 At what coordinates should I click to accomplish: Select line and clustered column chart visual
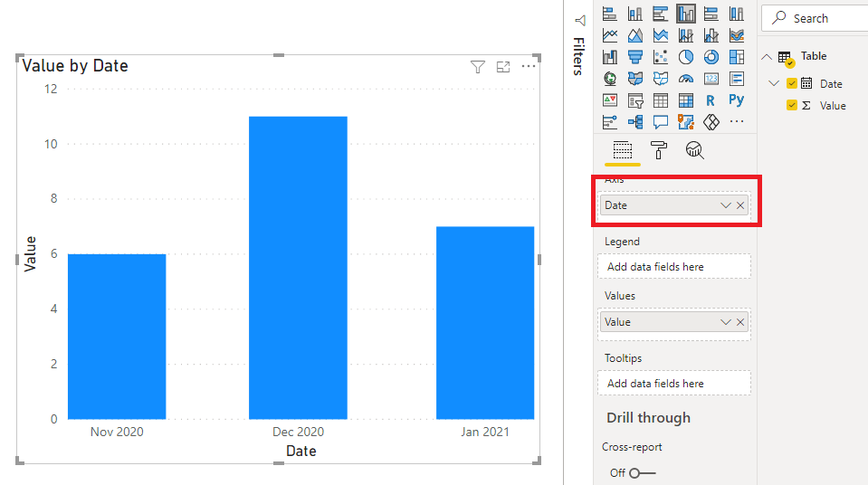click(711, 35)
